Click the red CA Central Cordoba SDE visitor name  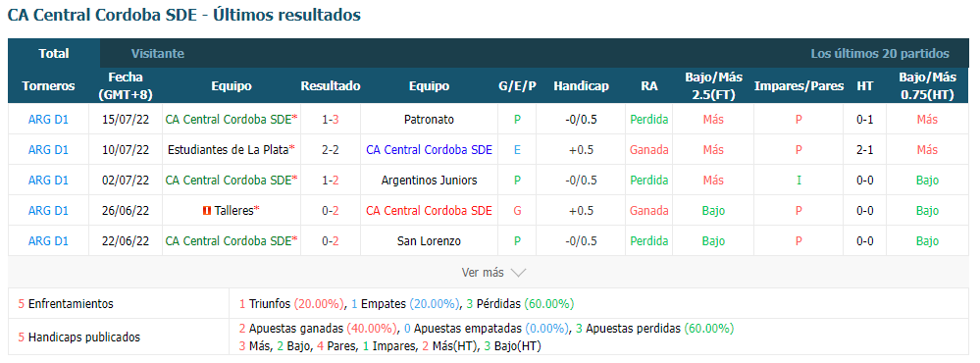(x=429, y=211)
